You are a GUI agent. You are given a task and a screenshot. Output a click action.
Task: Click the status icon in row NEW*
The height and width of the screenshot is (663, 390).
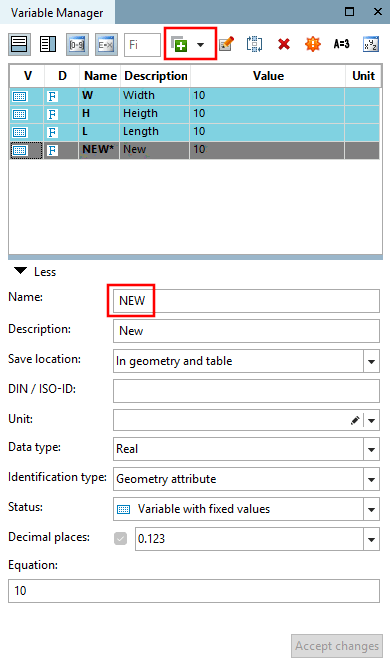pos(19,150)
